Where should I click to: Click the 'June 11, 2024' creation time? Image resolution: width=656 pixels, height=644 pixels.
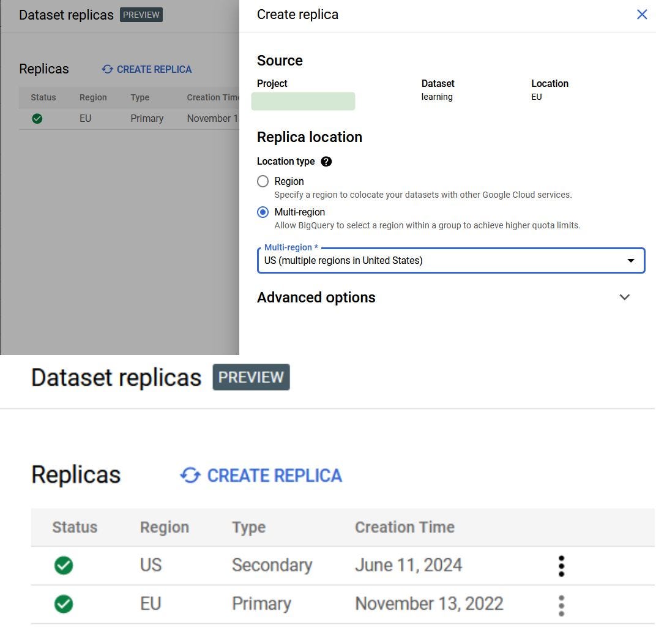[x=408, y=565]
